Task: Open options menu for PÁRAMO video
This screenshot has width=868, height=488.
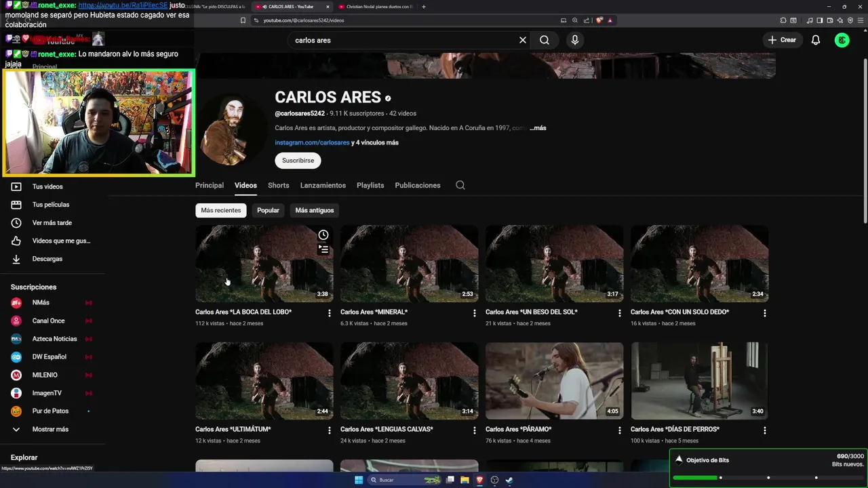Action: [x=620, y=430]
